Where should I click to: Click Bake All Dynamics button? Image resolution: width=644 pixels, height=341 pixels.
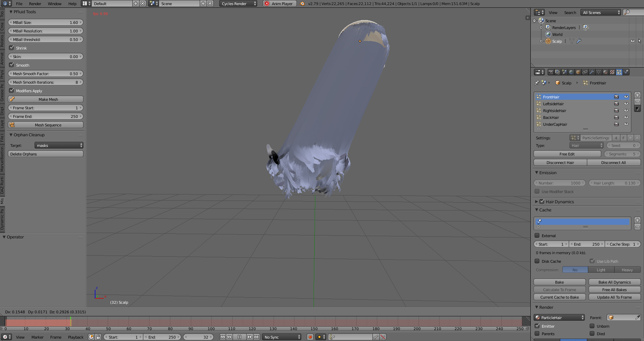coord(615,282)
